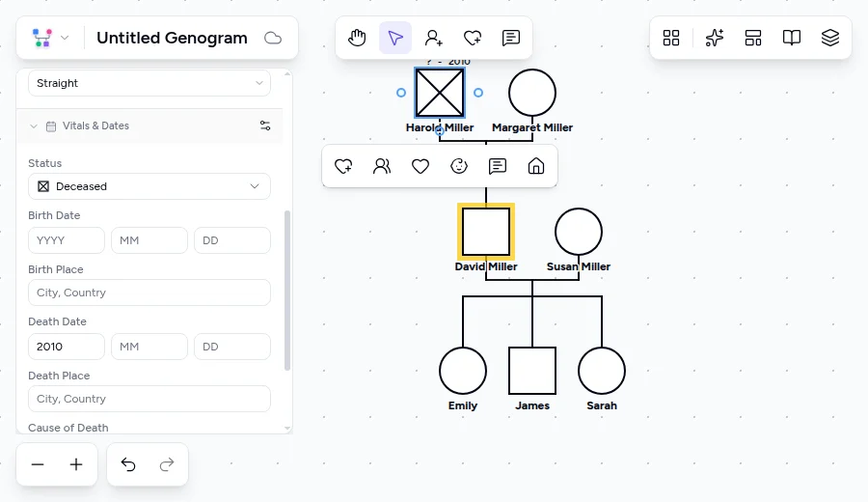The width and height of the screenshot is (868, 502).
Task: Open the genogram app logo menu
Action: pos(50,38)
